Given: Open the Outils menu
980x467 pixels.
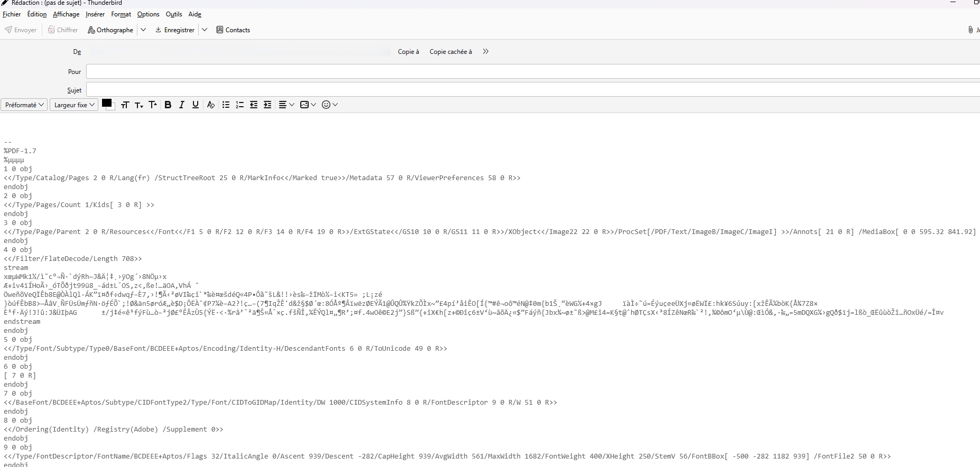Looking at the screenshot, I should click(x=173, y=14).
